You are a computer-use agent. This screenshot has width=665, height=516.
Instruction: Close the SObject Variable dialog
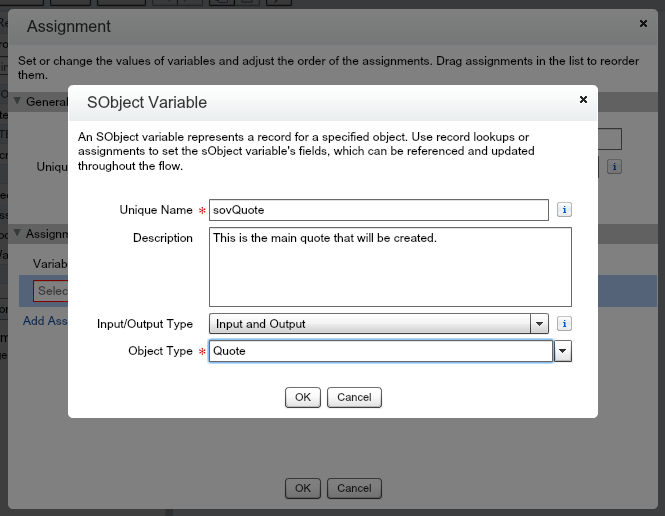point(583,100)
